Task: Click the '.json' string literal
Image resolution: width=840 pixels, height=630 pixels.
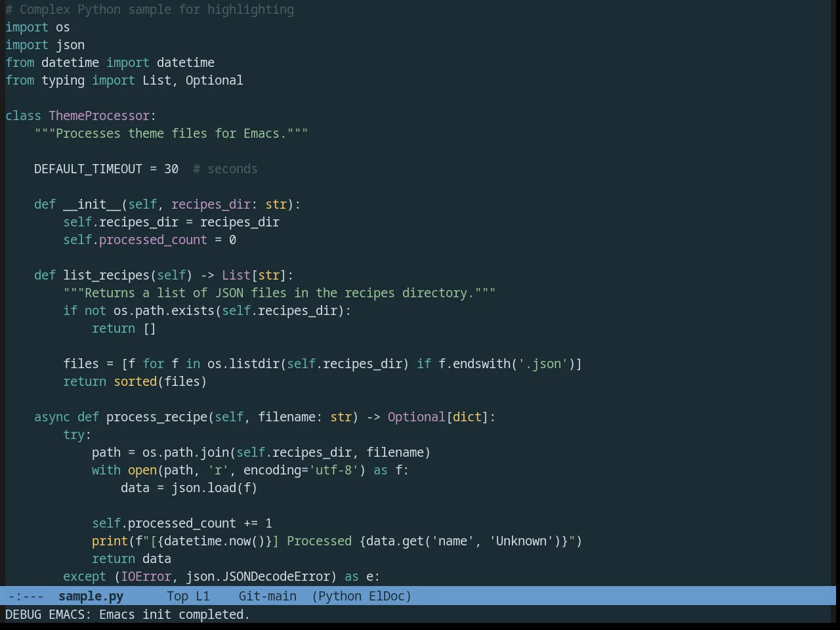Action: click(x=543, y=364)
